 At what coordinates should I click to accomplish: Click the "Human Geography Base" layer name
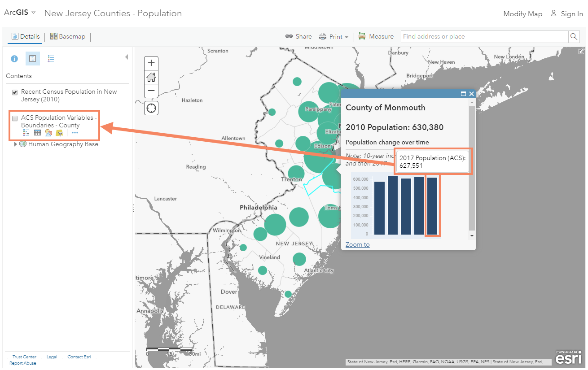(63, 144)
